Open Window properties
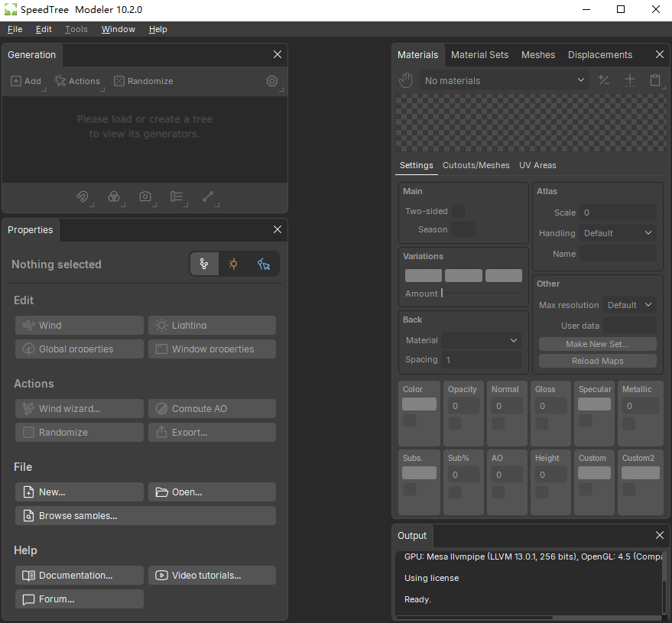This screenshot has height=623, width=672. (x=212, y=349)
